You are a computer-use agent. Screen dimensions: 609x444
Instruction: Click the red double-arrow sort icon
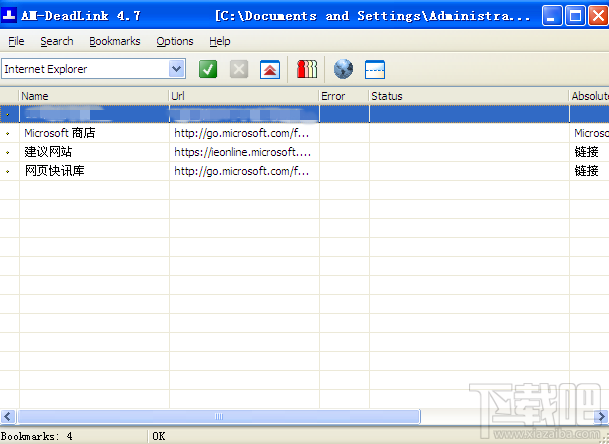click(x=270, y=69)
